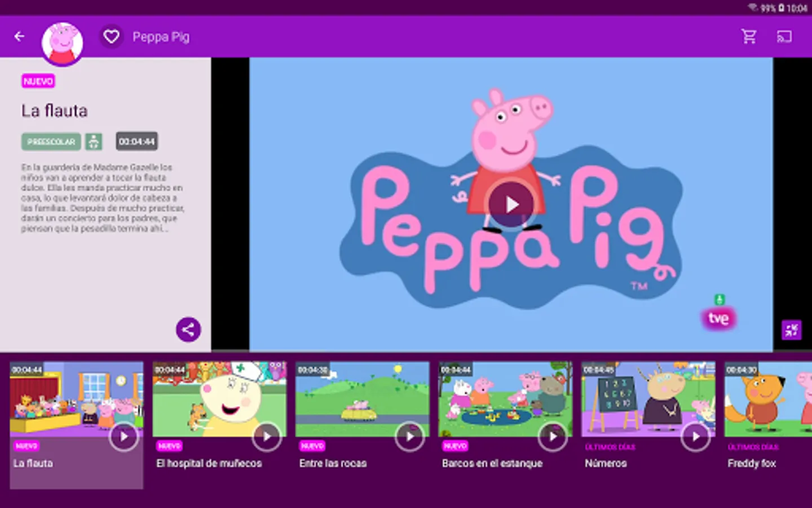This screenshot has width=812, height=508.
Task: Open El hospital de muñecos thumbnail
Action: pos(219,399)
